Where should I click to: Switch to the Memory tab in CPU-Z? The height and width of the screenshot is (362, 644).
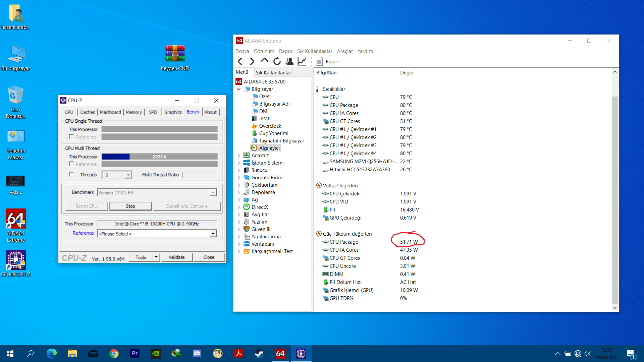[x=133, y=112]
